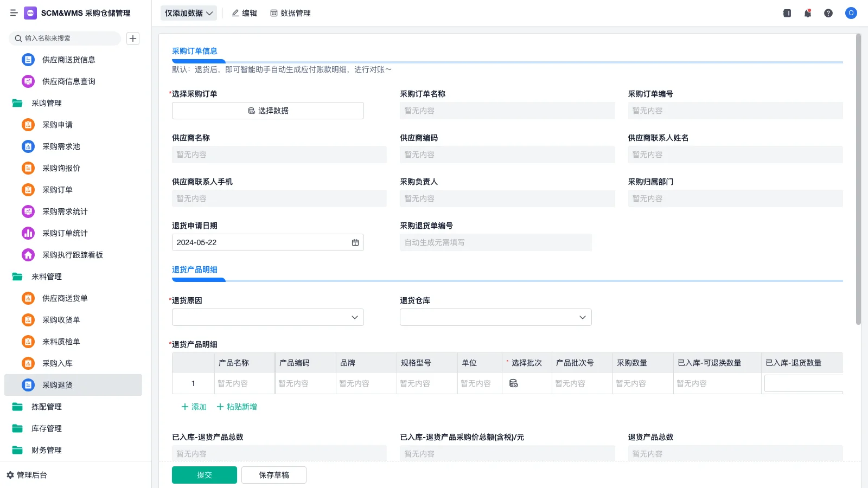Click the 保存草稿 button
This screenshot has width=868, height=488.
tap(274, 475)
